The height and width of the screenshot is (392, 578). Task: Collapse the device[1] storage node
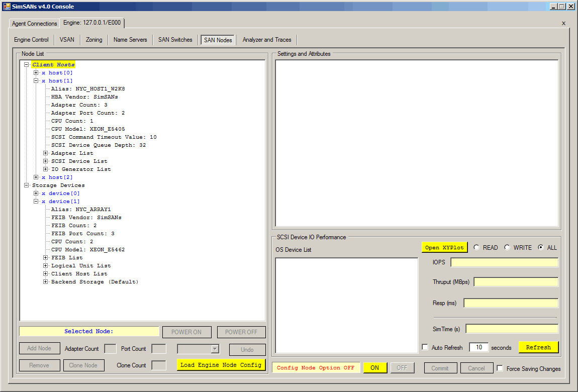click(36, 202)
